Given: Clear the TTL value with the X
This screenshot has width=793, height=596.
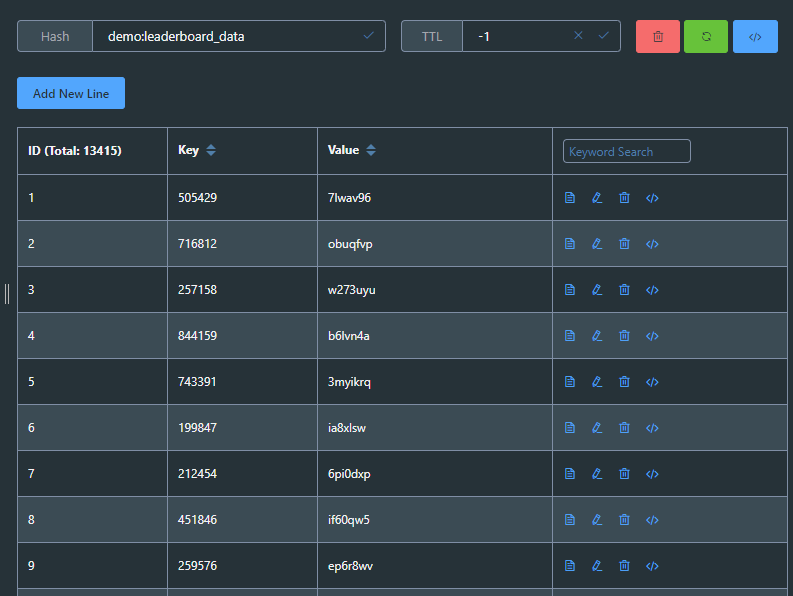Looking at the screenshot, I should tap(578, 35).
